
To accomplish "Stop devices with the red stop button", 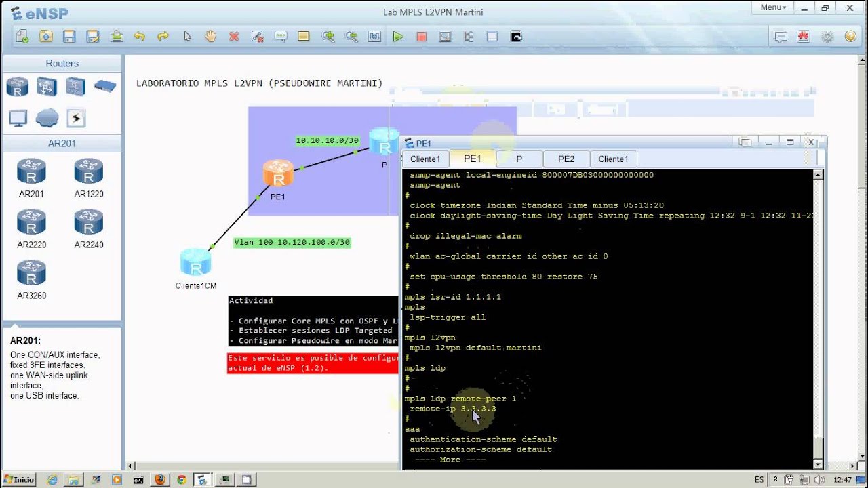I will tap(422, 37).
